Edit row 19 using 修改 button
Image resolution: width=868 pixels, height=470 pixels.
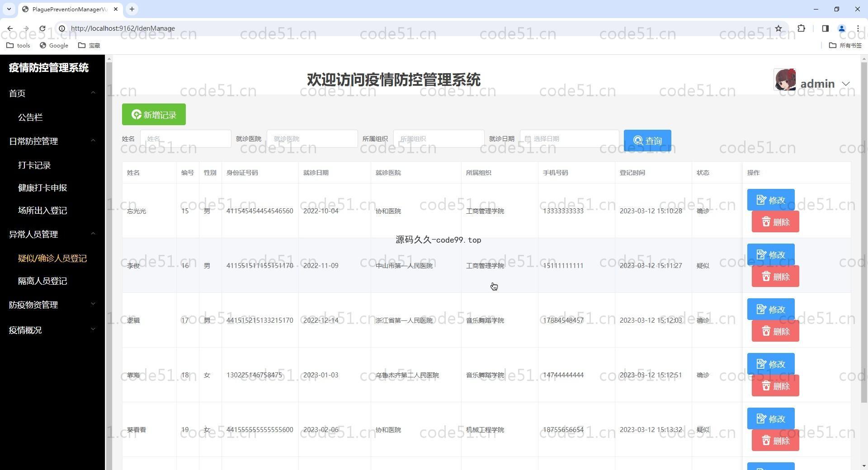pos(771,418)
